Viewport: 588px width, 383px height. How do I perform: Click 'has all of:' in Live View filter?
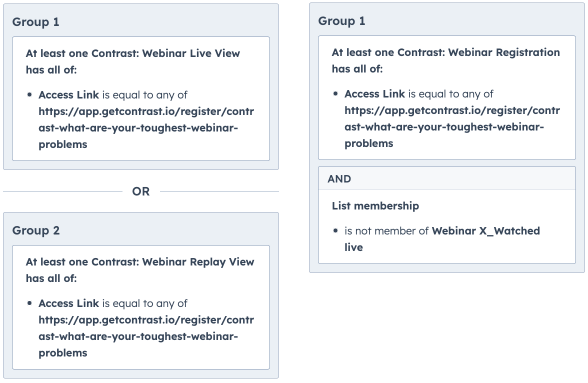(x=51, y=70)
